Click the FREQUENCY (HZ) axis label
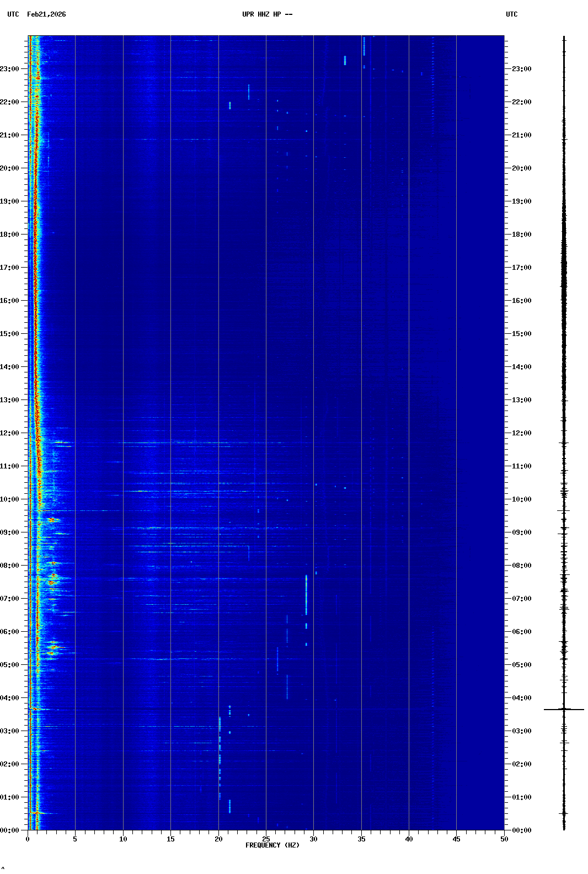 272,845
